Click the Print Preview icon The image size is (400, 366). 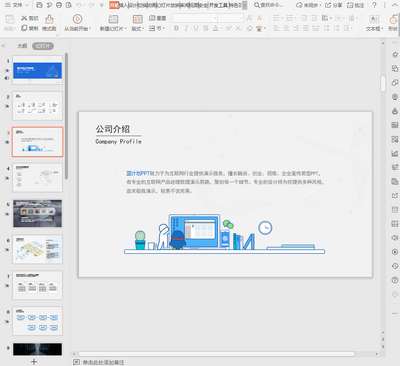click(x=69, y=5)
